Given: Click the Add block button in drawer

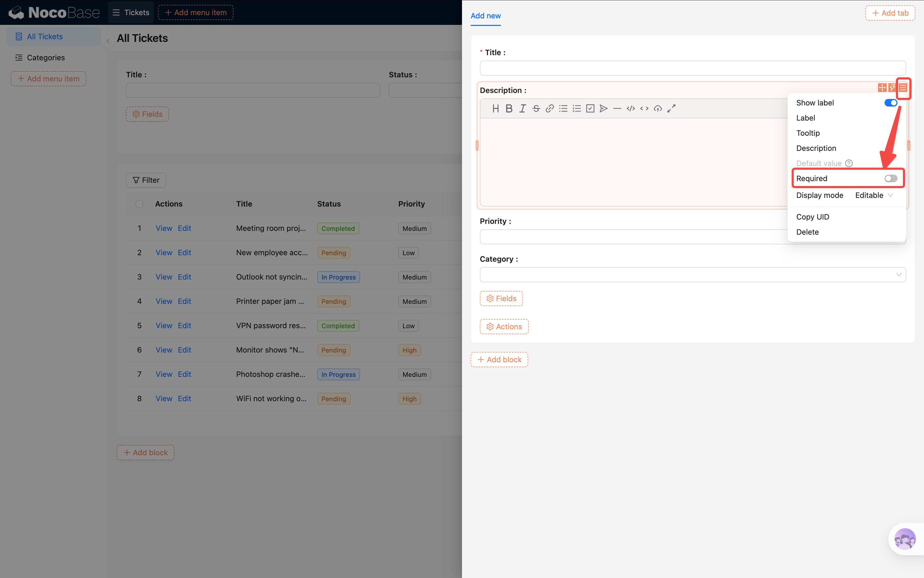Looking at the screenshot, I should [x=499, y=360].
